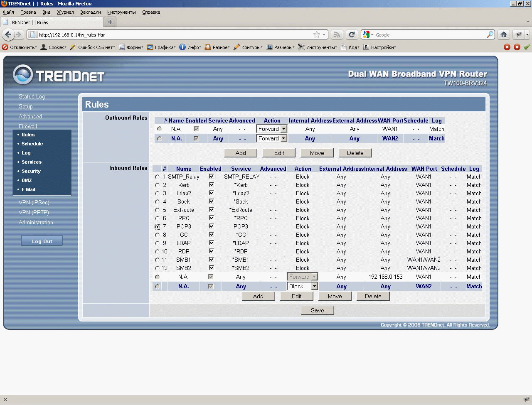Open the RSS feed subscribe icon

[337, 34]
